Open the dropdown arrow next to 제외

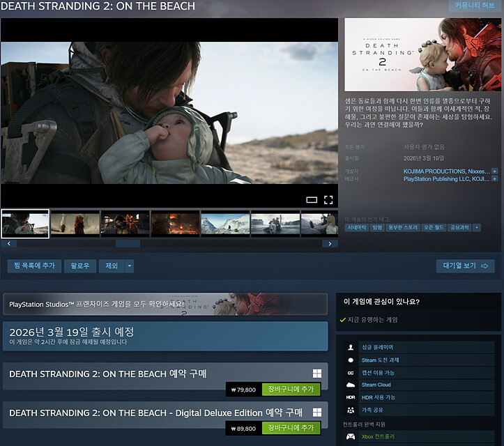(x=130, y=266)
